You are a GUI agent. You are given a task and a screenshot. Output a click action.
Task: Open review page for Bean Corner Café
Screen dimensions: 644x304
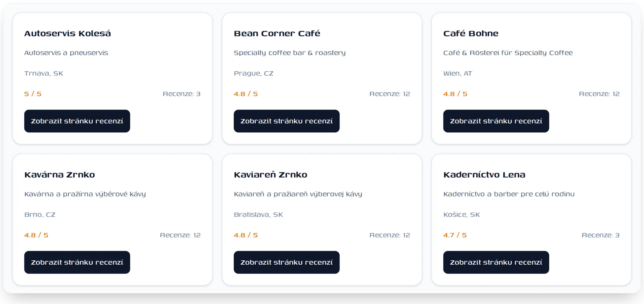coord(286,121)
